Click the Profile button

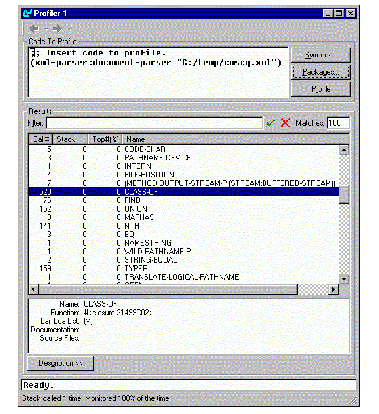click(x=321, y=89)
